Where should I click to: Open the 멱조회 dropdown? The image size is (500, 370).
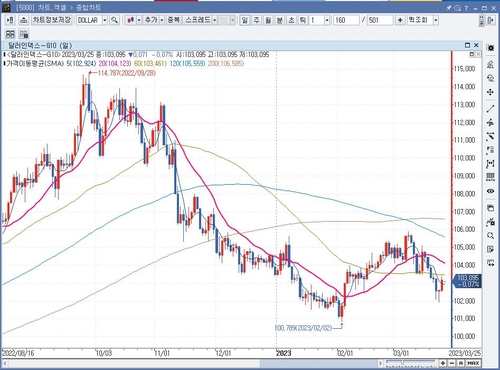(x=436, y=20)
